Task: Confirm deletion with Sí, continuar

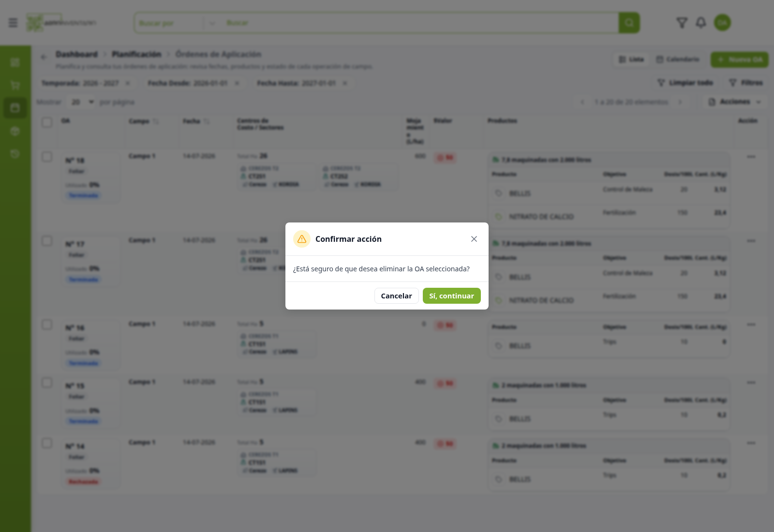Action: (x=452, y=296)
